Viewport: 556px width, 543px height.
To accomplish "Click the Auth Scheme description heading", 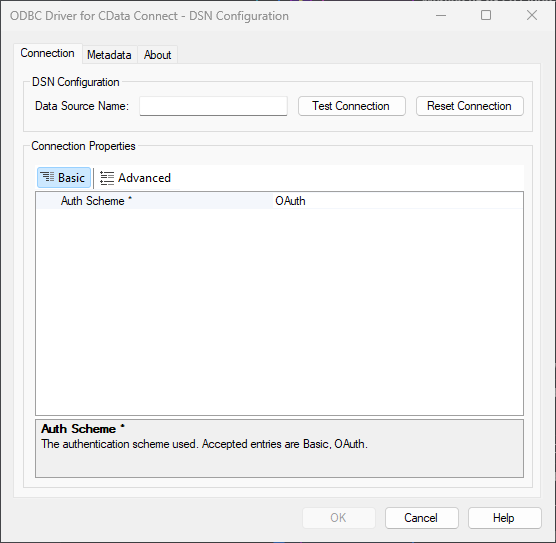I will [83, 429].
